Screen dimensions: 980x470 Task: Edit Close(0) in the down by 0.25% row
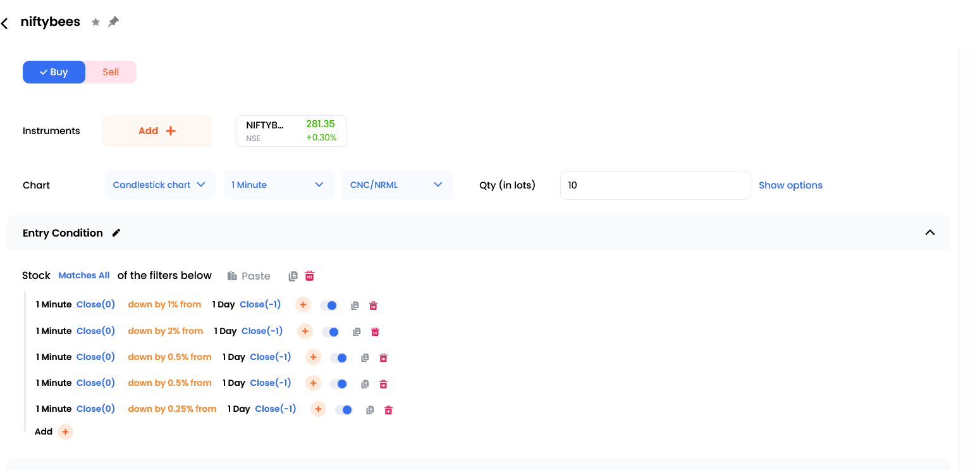(95, 409)
